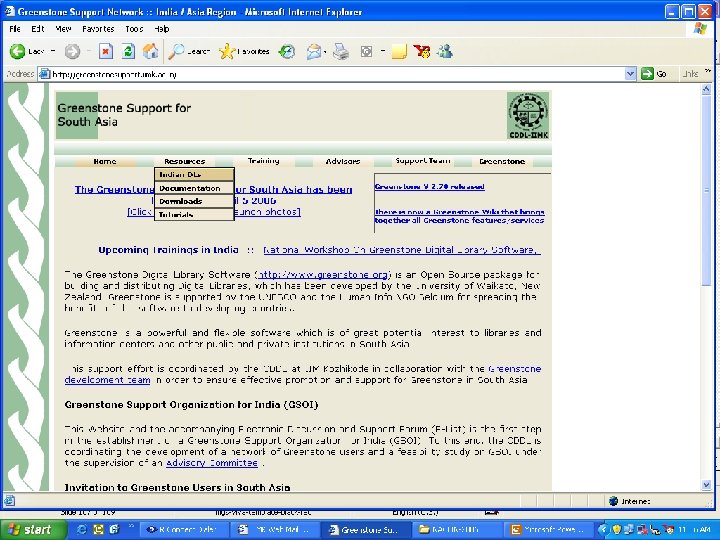Open the File menu

tap(15, 29)
